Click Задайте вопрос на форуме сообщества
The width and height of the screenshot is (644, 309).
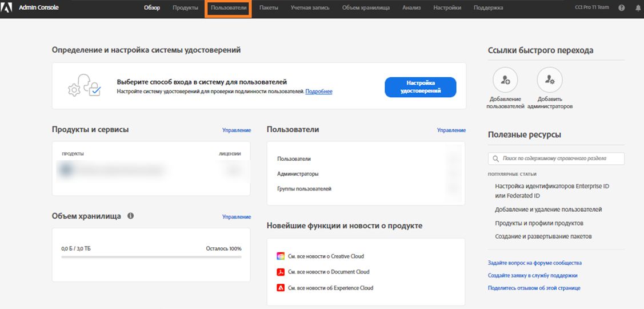tap(535, 263)
